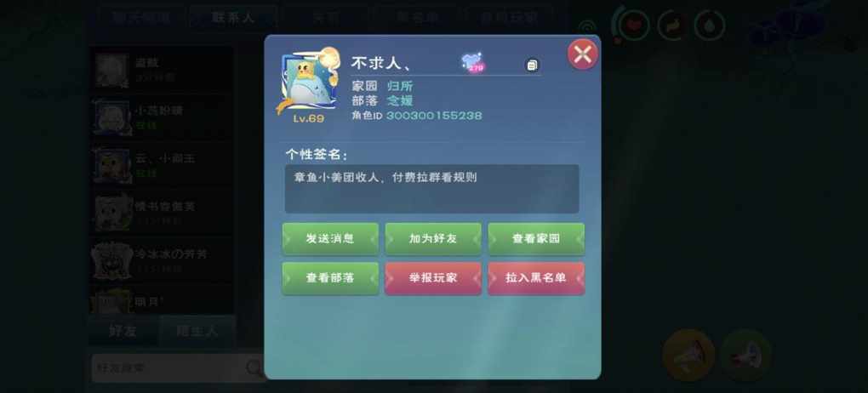Switch to the 联系人 tab
This screenshot has width=868, height=393.
click(233, 17)
